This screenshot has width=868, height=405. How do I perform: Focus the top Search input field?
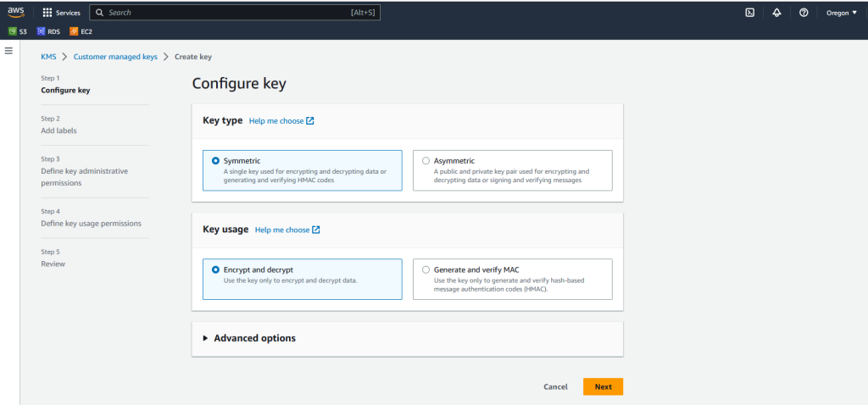coord(235,12)
